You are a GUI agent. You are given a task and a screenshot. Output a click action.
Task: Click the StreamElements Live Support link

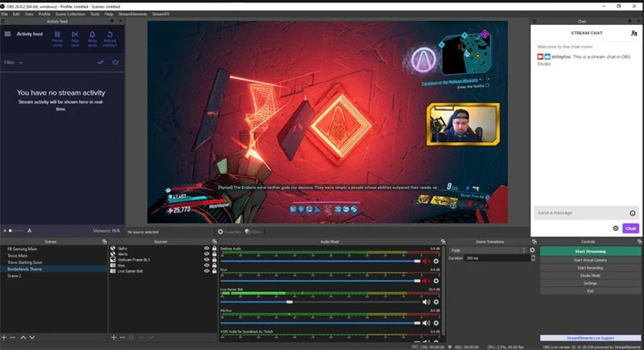point(590,338)
